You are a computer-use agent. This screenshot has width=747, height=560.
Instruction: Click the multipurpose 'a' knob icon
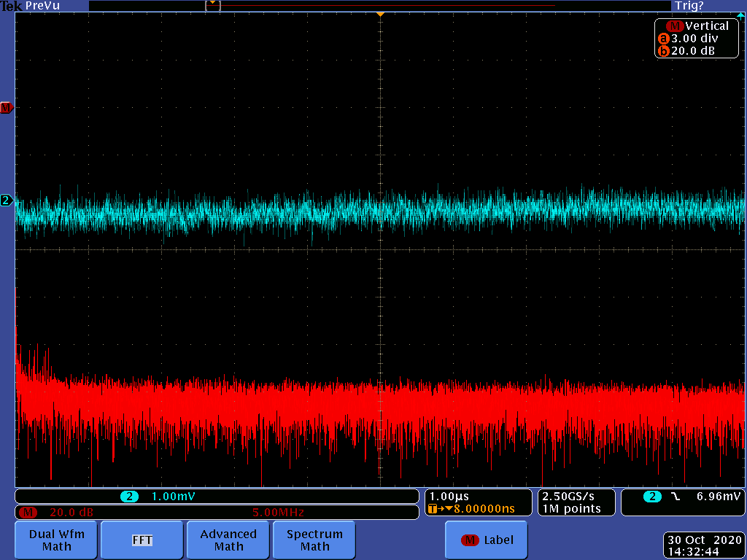(x=663, y=39)
